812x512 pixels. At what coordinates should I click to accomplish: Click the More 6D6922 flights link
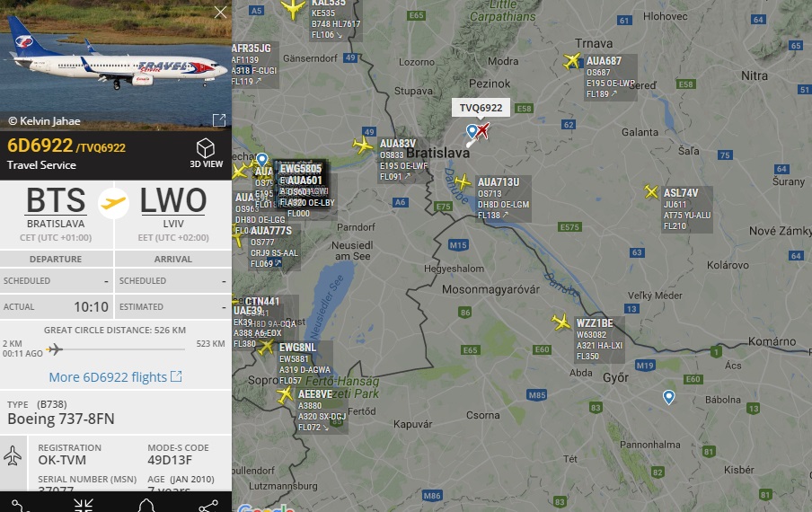(x=115, y=377)
